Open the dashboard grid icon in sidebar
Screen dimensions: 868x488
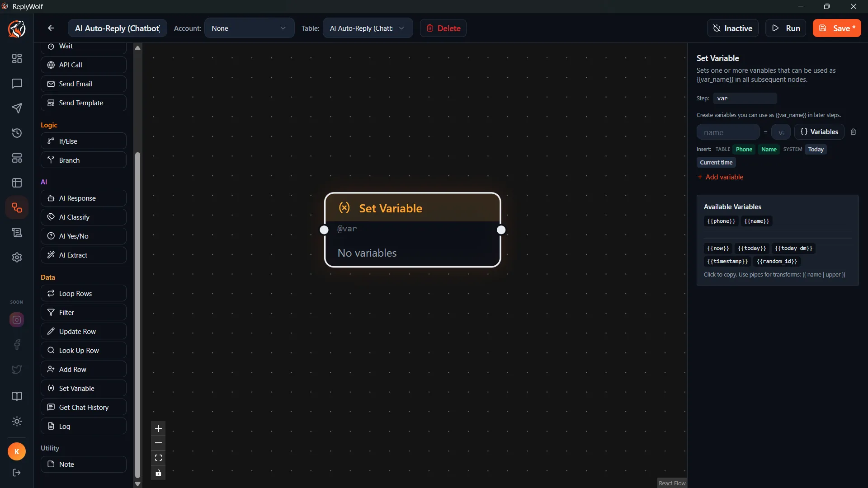pyautogui.click(x=17, y=59)
